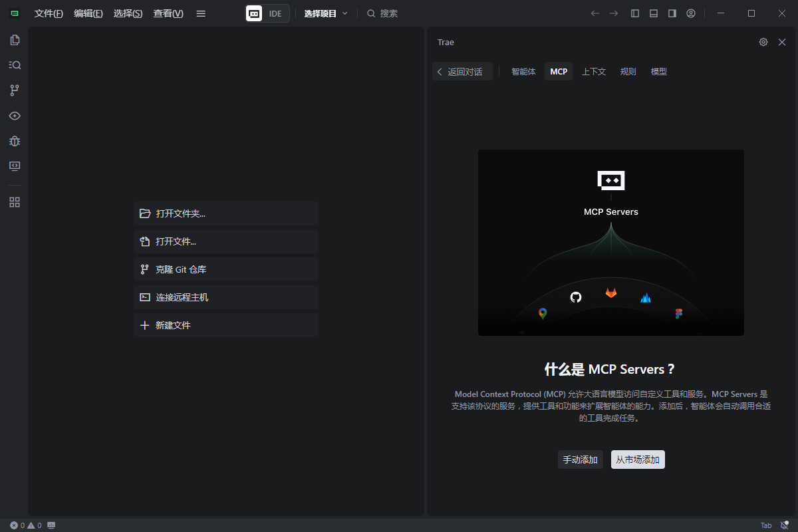The image size is (798, 532).
Task: Click 从市场添加 button
Action: 638,460
